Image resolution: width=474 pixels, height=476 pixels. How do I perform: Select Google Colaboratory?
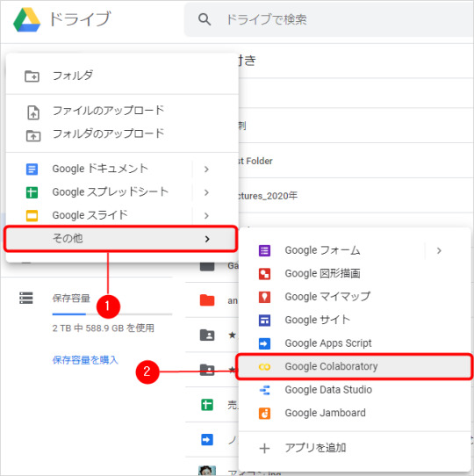click(354, 367)
